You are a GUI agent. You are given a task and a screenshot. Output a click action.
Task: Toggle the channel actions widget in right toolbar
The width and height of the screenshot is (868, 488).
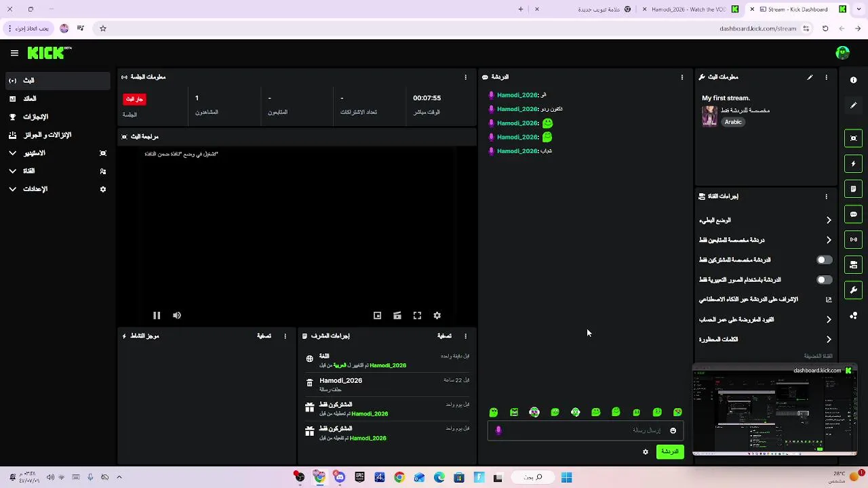coord(853,265)
